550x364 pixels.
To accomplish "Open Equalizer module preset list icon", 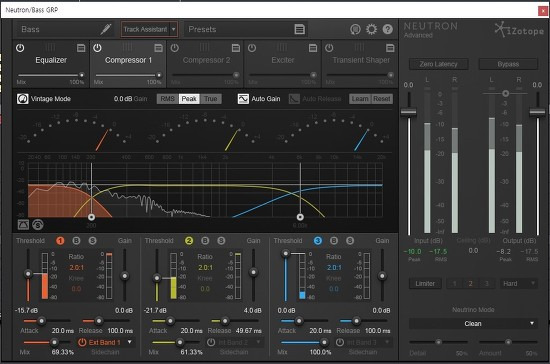I will click(x=81, y=48).
